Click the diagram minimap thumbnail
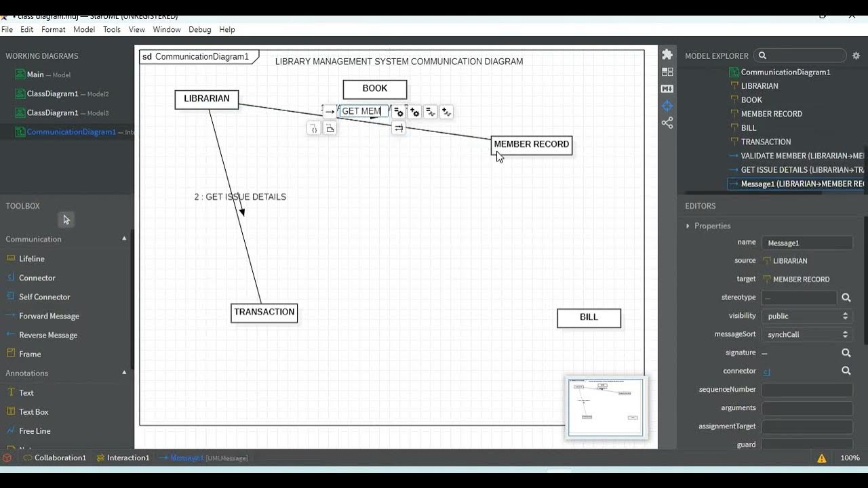Image resolution: width=868 pixels, height=488 pixels. click(x=606, y=407)
